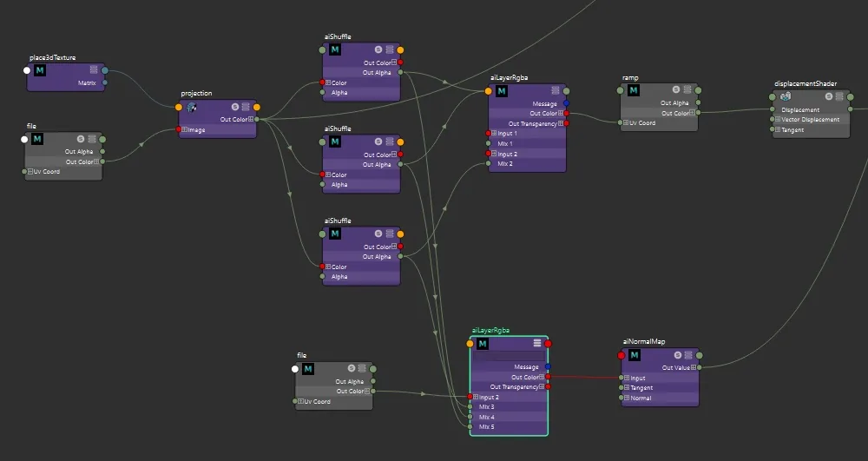
Task: Select the aiNormalMap node title label
Action: (644, 341)
